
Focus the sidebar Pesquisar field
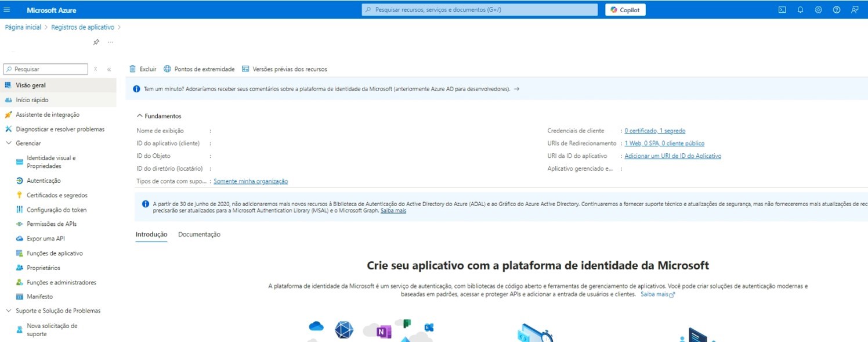click(x=45, y=69)
